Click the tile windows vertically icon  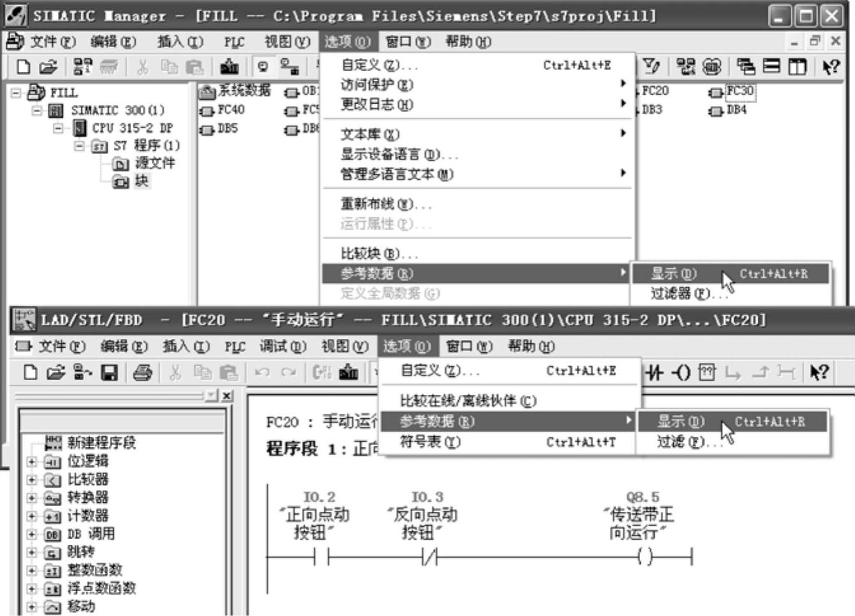pos(797,66)
